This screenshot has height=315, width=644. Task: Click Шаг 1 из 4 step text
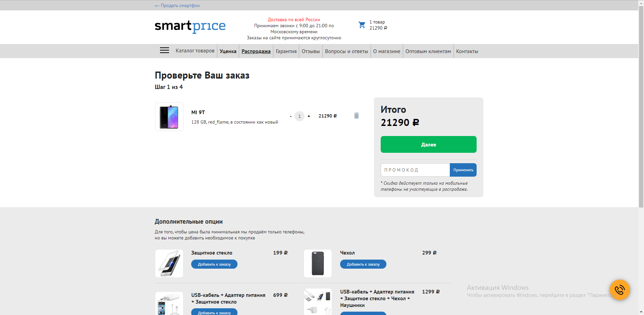pos(169,87)
